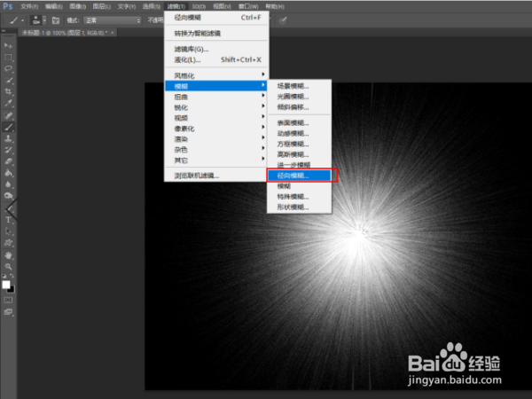The height and width of the screenshot is (399, 532).
Task: Select the Move tool
Action: pyautogui.click(x=8, y=45)
